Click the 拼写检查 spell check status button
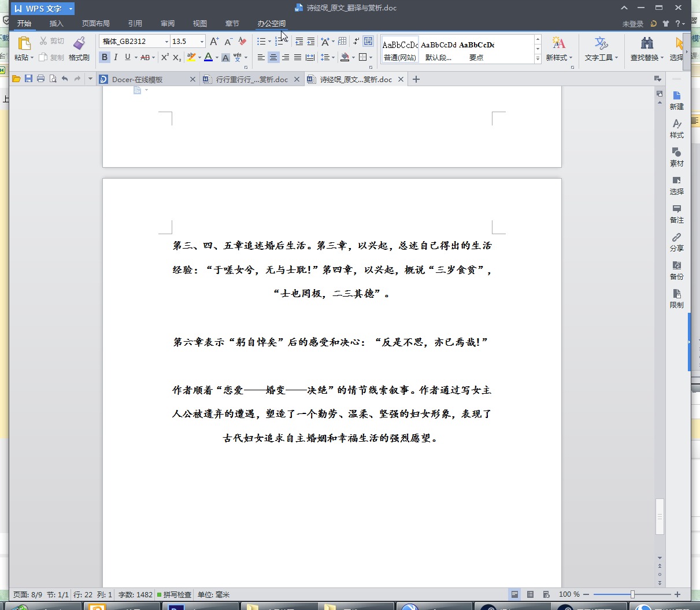Screen dimensions: 700x610 point(174,594)
